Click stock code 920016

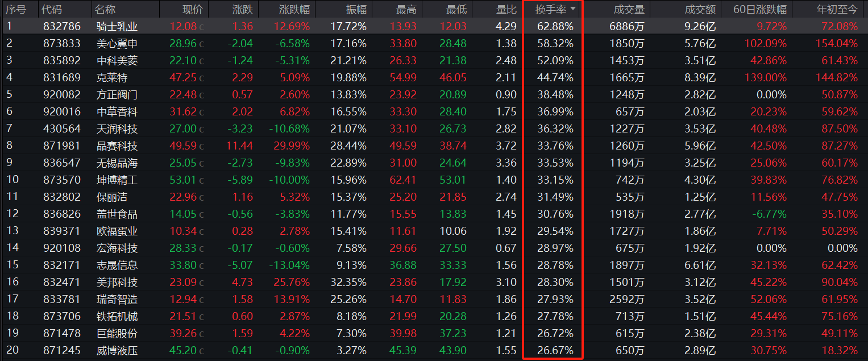point(62,111)
